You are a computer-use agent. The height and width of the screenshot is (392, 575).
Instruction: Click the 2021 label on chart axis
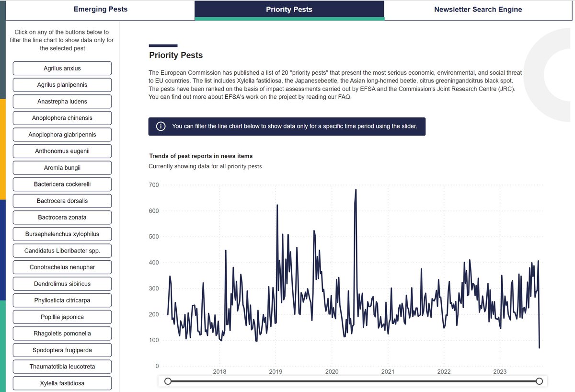click(x=388, y=371)
